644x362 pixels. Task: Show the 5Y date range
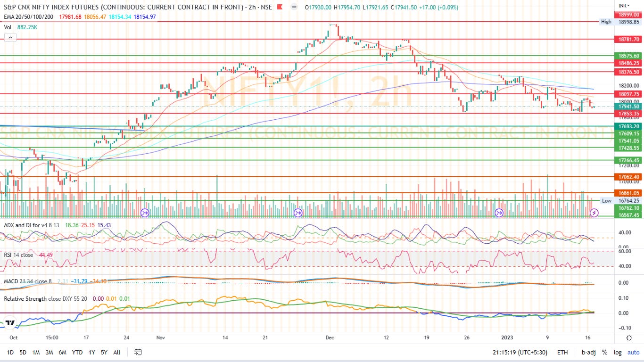tap(104, 352)
